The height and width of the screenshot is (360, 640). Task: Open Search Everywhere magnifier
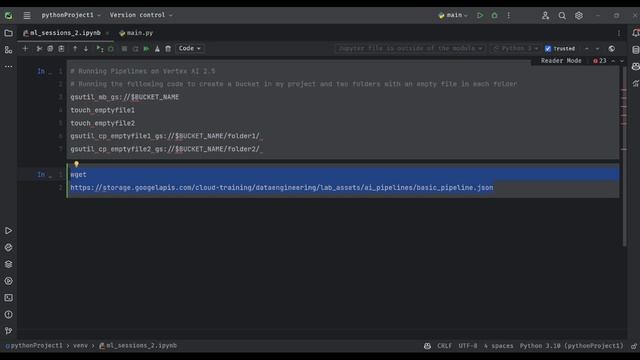click(562, 16)
